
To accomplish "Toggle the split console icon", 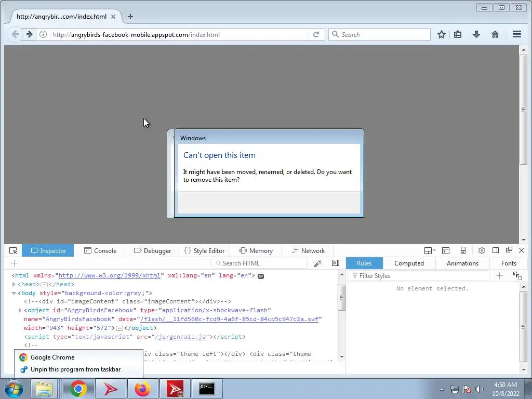I will (x=446, y=251).
